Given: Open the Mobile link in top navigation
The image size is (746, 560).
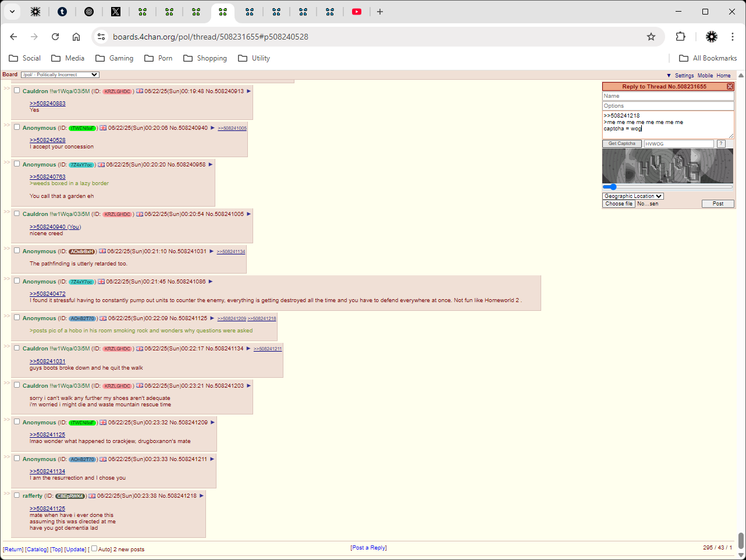Looking at the screenshot, I should coord(705,76).
